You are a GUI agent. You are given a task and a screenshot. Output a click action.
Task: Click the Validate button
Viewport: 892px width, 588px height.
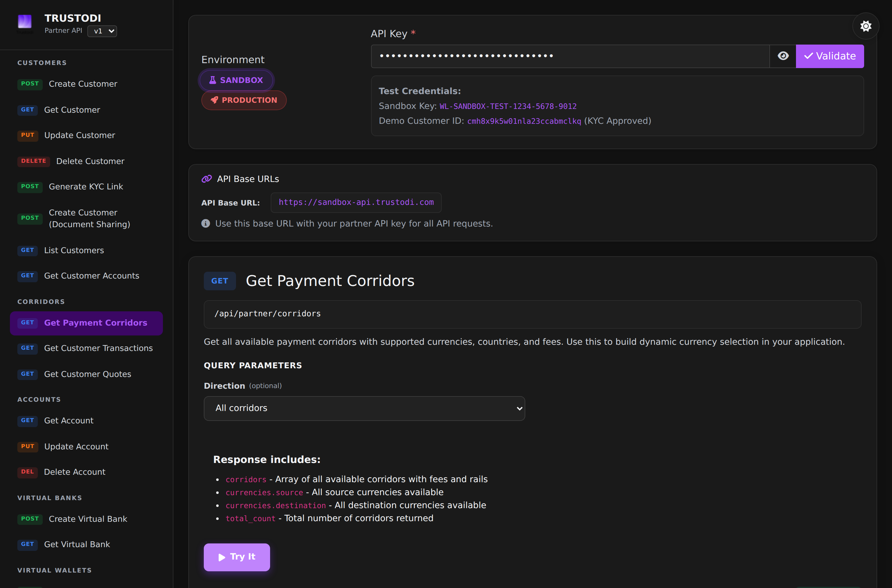(x=830, y=56)
